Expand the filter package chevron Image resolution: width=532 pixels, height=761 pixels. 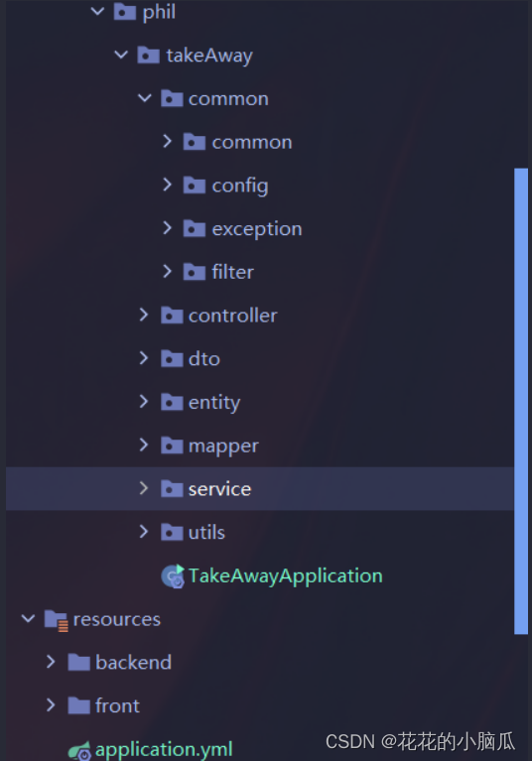point(167,271)
